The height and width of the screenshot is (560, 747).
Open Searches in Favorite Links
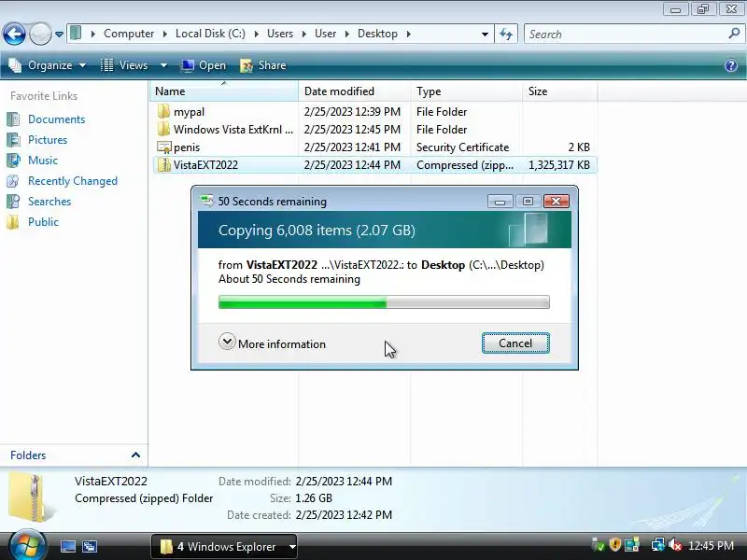coord(49,202)
